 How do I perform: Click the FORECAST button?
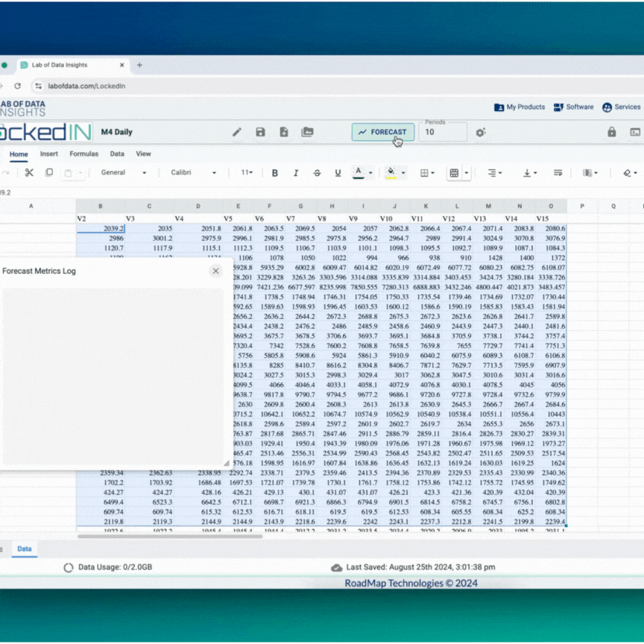[x=383, y=132]
